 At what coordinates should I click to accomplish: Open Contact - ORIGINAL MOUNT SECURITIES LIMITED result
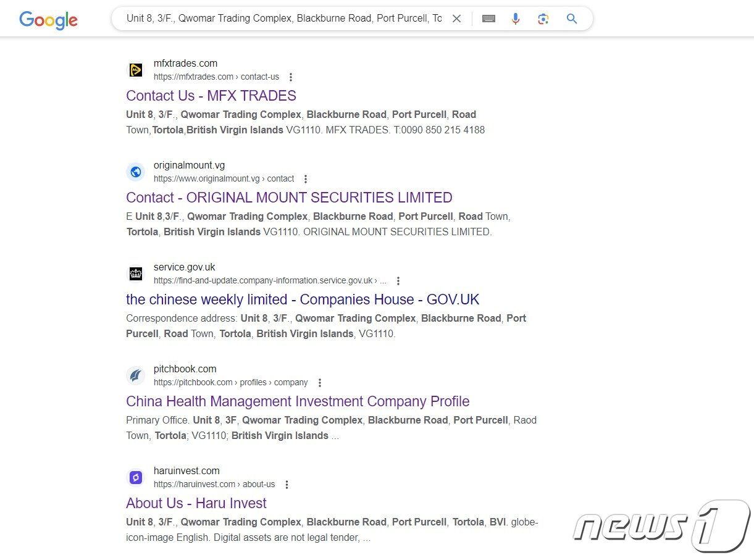289,198
